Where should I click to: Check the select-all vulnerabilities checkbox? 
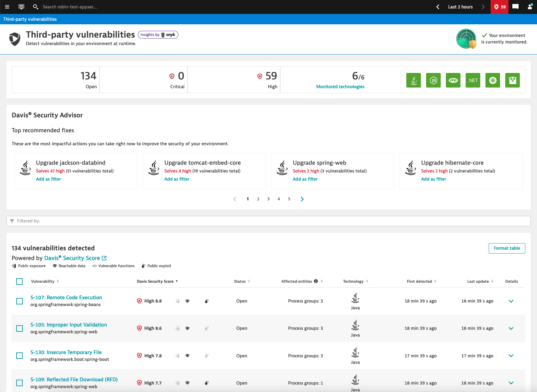(x=19, y=281)
